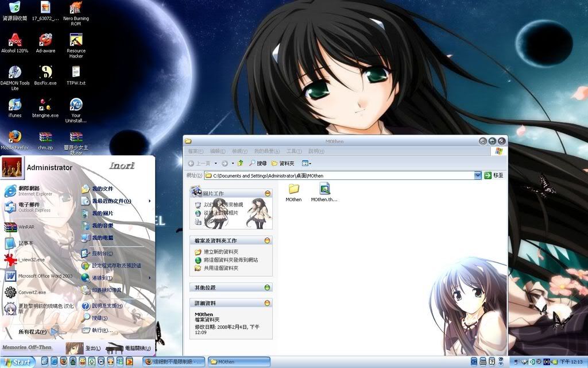588x368 pixels.
Task: Select the iTunes desktop shortcut
Action: [14, 108]
